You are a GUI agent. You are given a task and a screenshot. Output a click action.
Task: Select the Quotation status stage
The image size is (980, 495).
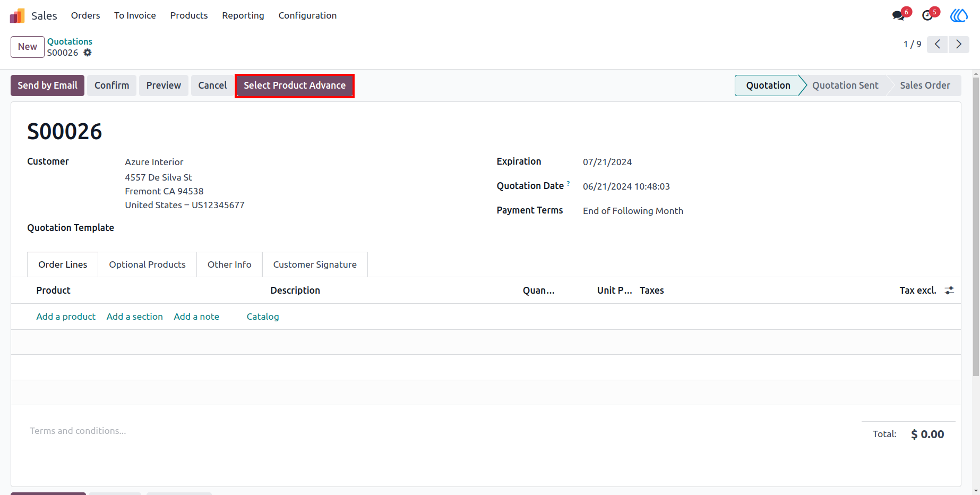pos(768,86)
